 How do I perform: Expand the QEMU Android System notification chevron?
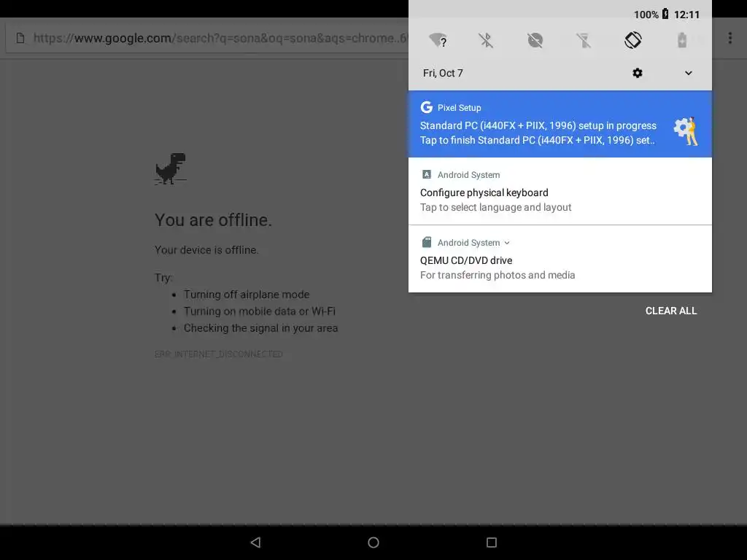click(x=507, y=243)
